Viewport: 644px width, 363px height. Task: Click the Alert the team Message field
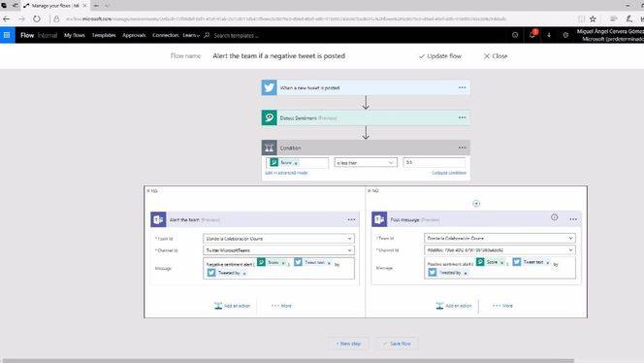[278, 269]
